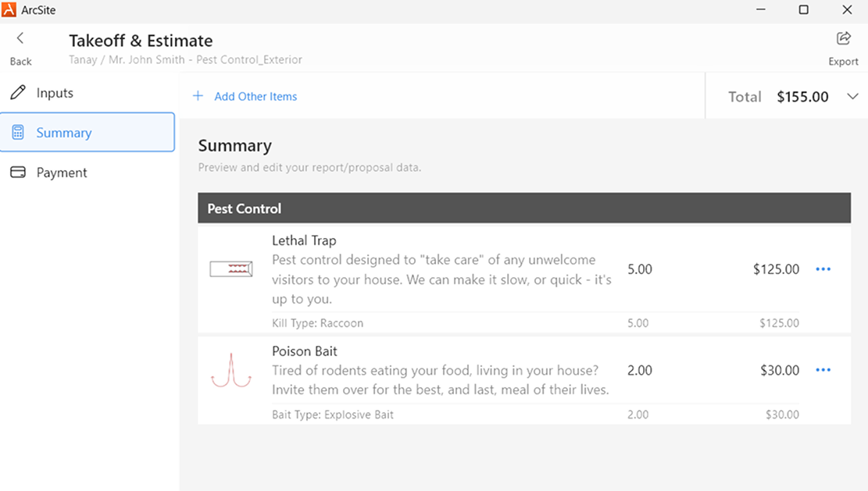Click the Inputs pencil icon
Image resolution: width=868 pixels, height=491 pixels.
18,92
